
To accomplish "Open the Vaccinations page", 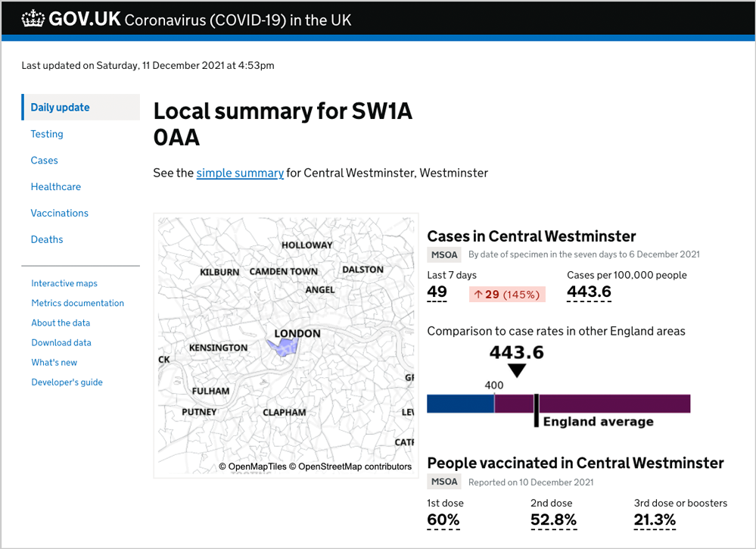I will (60, 214).
